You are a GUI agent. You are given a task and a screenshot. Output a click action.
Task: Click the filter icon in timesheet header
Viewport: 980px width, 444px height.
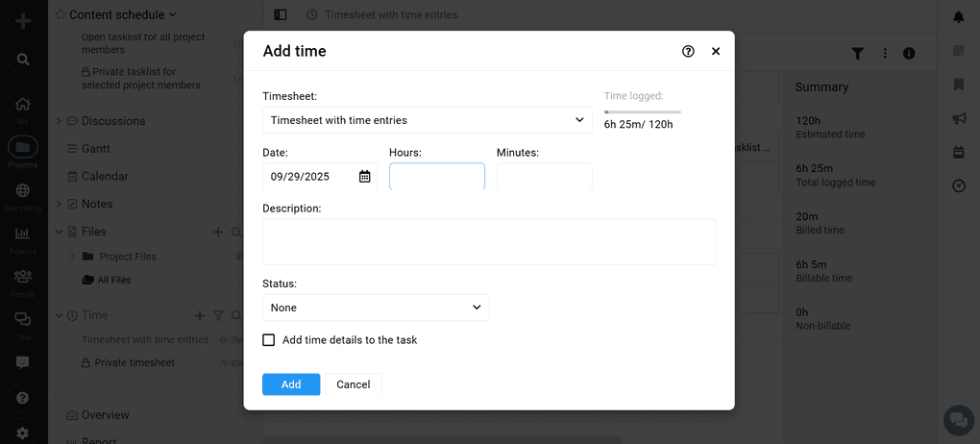point(857,54)
